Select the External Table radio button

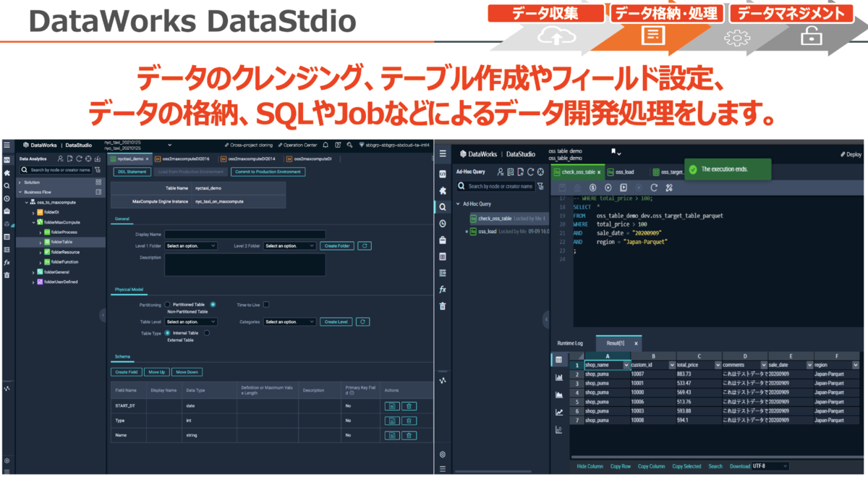[x=206, y=333]
